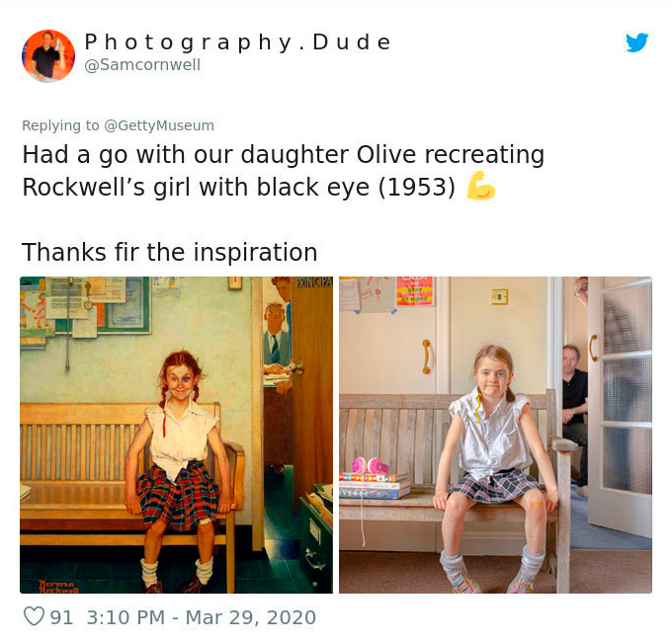Viewport: 672px width, 642px height.
Task: Open the @GettyMuseum mention
Action: tap(158, 125)
